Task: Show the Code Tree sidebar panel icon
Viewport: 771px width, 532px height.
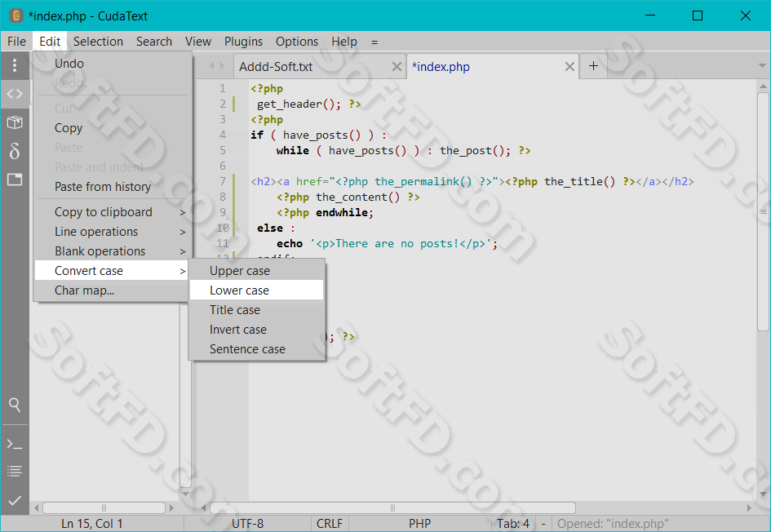Action: point(15,93)
